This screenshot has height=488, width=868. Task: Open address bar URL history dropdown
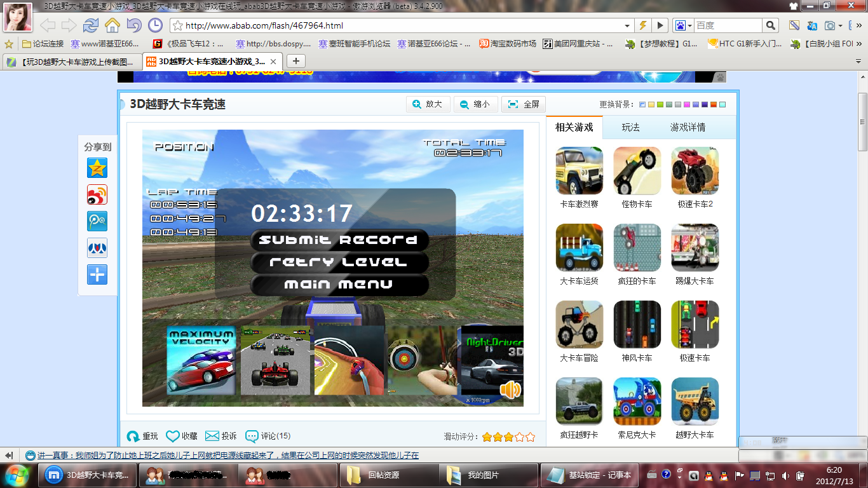628,26
